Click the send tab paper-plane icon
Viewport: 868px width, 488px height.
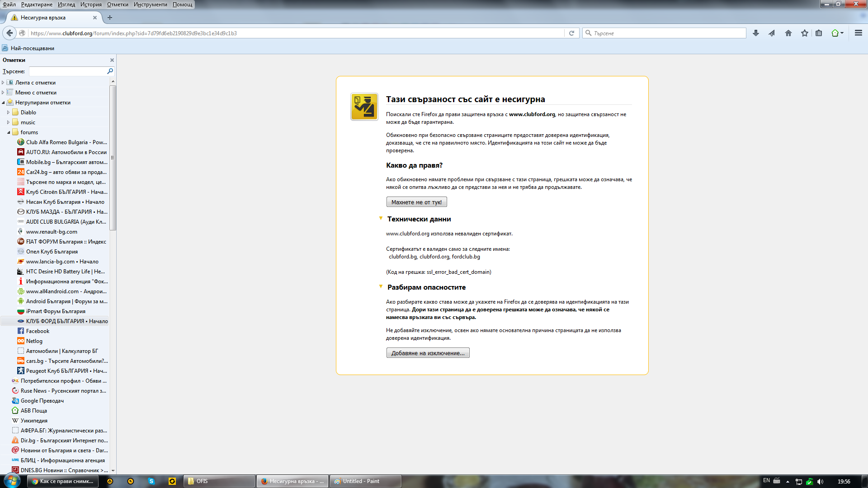[772, 33]
